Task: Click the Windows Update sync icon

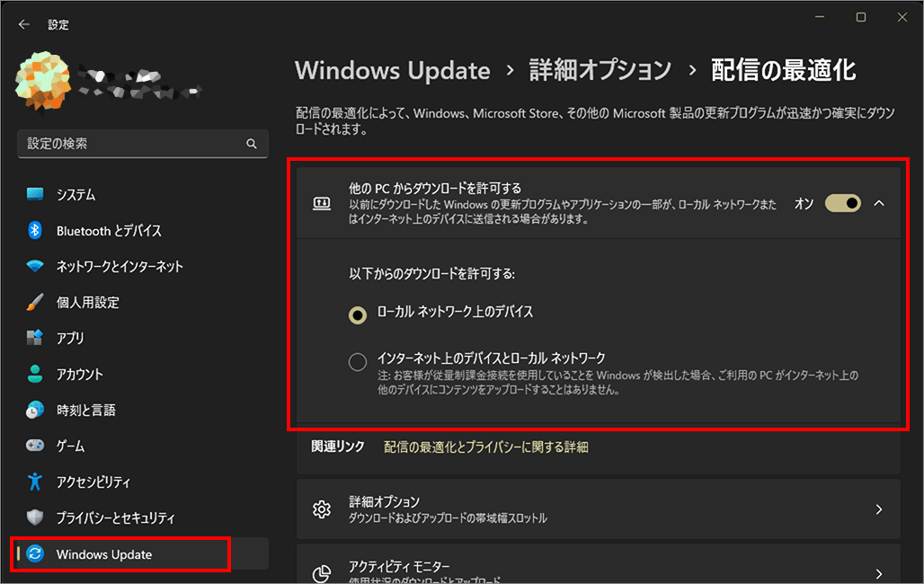Action: tap(35, 554)
